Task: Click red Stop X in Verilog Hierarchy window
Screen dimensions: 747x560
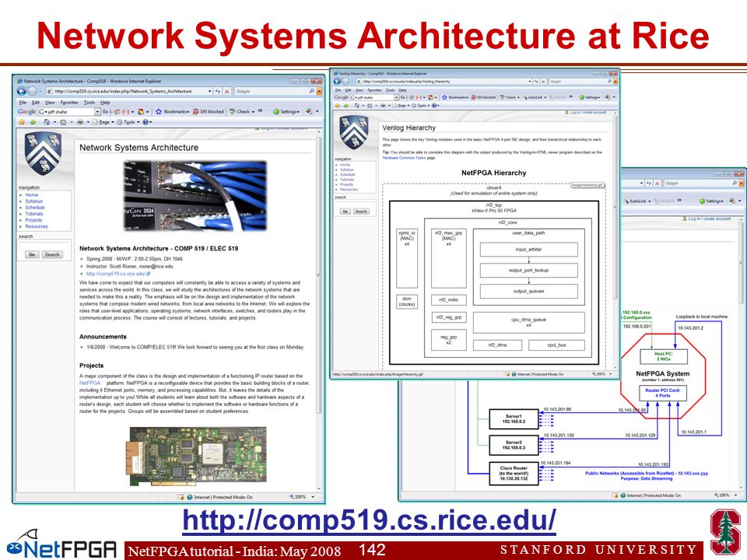Action: point(542,82)
